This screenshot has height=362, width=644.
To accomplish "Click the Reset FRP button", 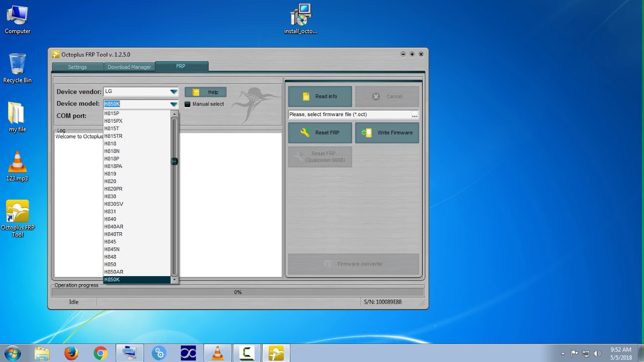I will pos(320,133).
